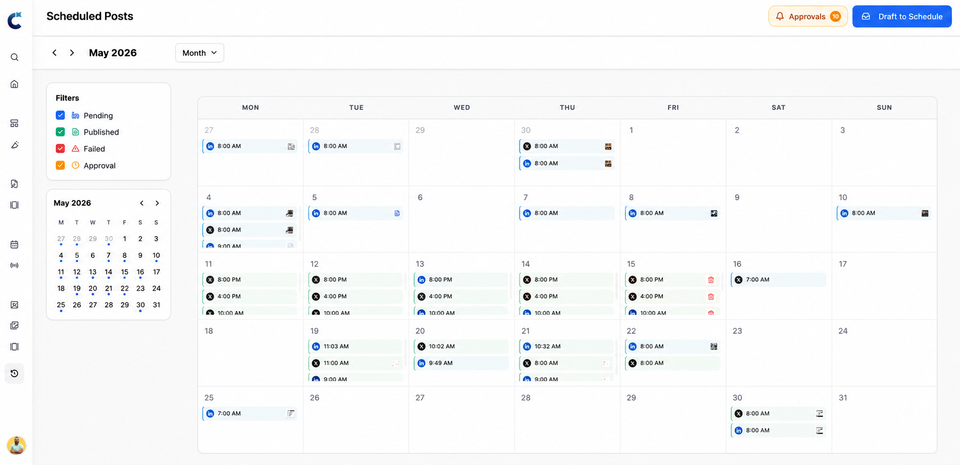Image resolution: width=960 pixels, height=465 pixels.
Task: Open the broadcast signal icon in sidebar
Action: coord(14,266)
